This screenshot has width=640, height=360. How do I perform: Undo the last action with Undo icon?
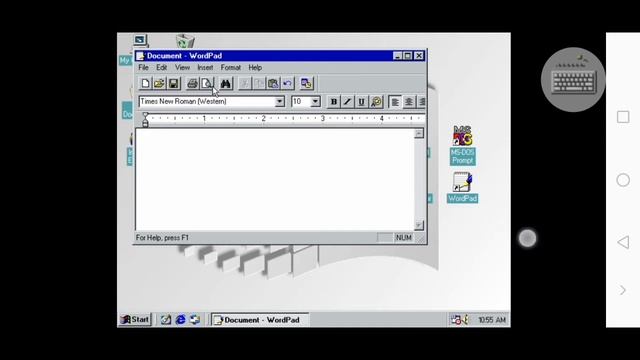(287, 84)
